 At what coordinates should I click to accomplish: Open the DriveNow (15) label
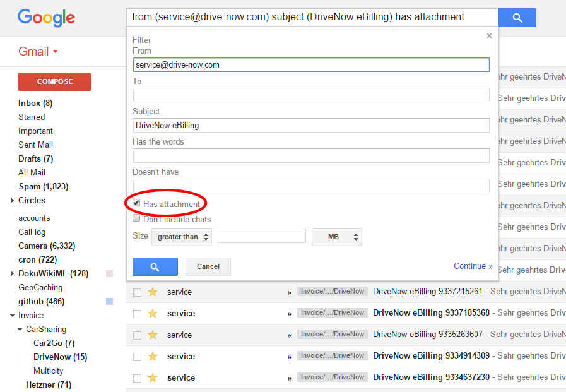click(61, 357)
